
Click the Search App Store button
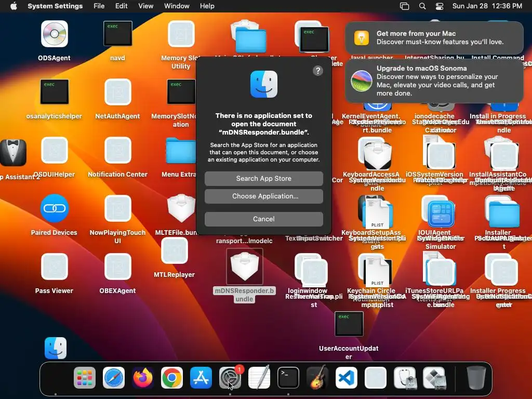coord(263,179)
